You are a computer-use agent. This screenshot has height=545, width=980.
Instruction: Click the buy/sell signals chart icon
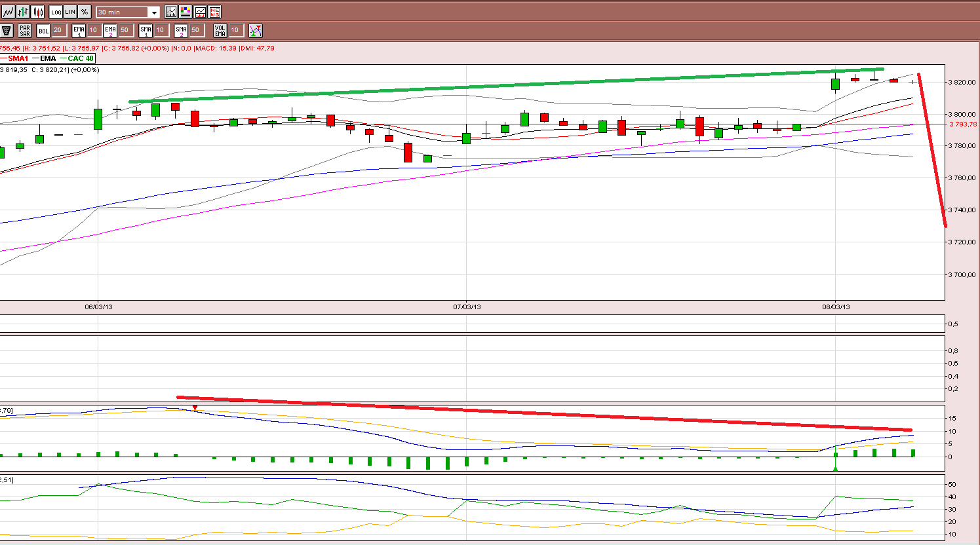click(256, 30)
